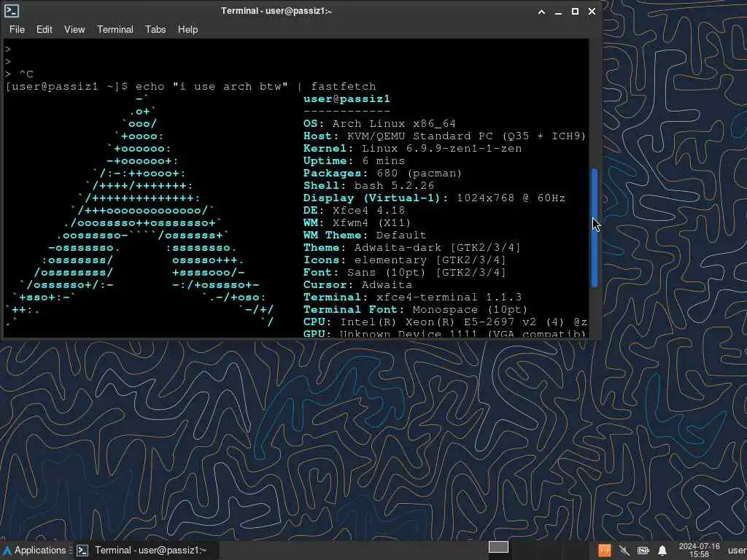Click the 'Display (Virtual-1): 1024x768' line
The height and width of the screenshot is (560, 747).
click(x=434, y=198)
